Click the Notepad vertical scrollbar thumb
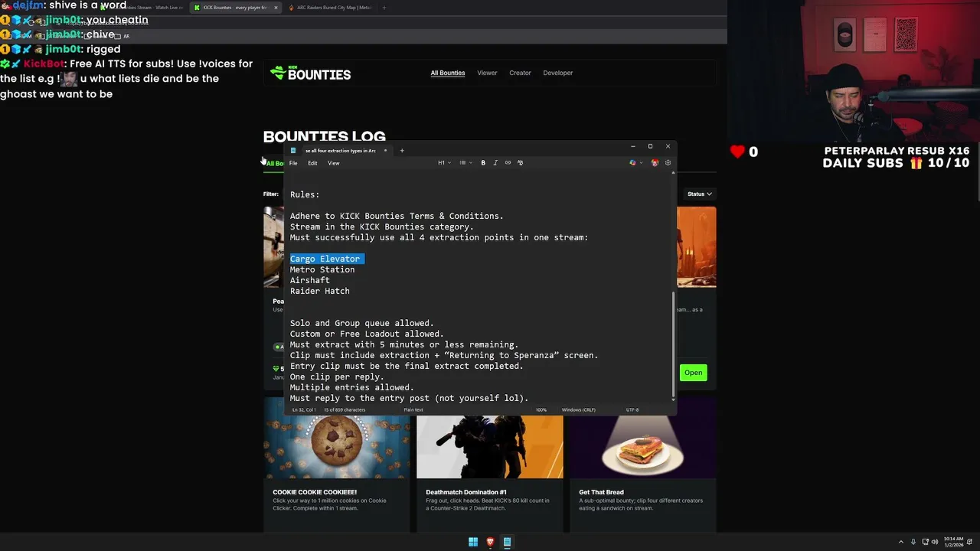980x551 pixels. click(673, 343)
